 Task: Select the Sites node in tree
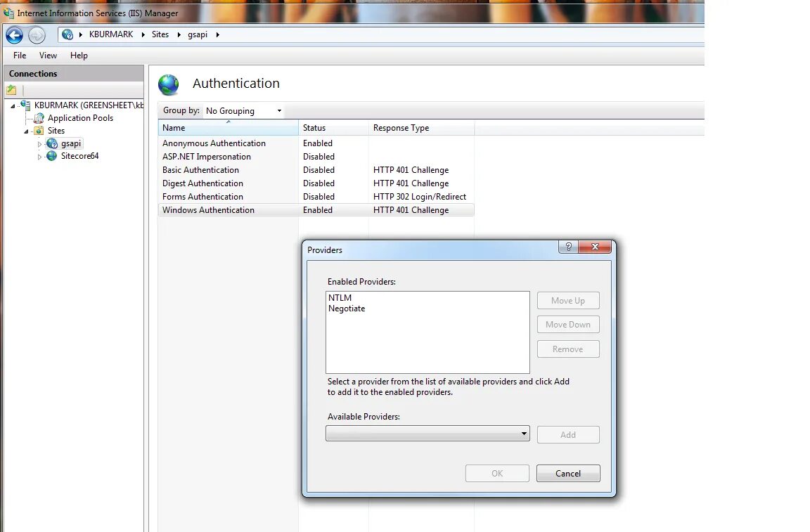pyautogui.click(x=56, y=131)
